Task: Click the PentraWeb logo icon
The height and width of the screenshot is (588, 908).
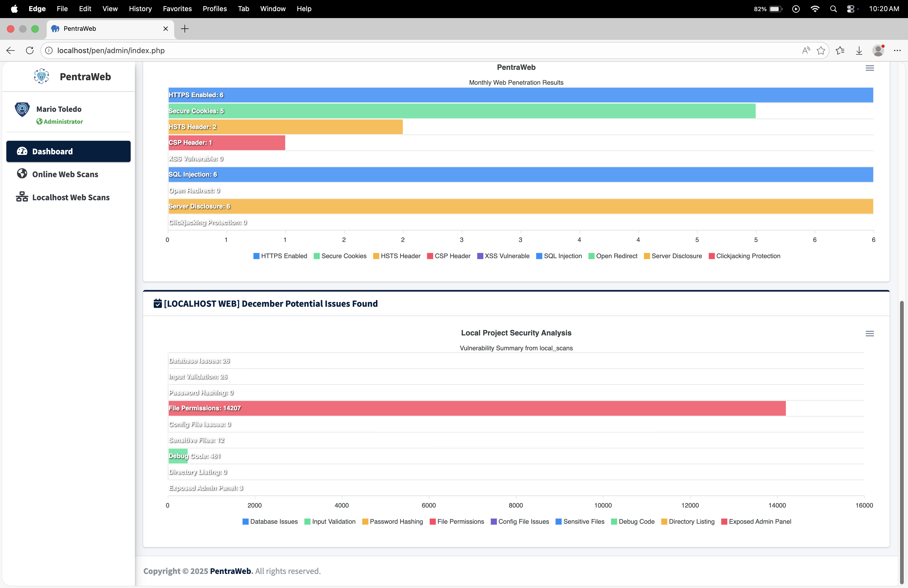Action: click(42, 76)
